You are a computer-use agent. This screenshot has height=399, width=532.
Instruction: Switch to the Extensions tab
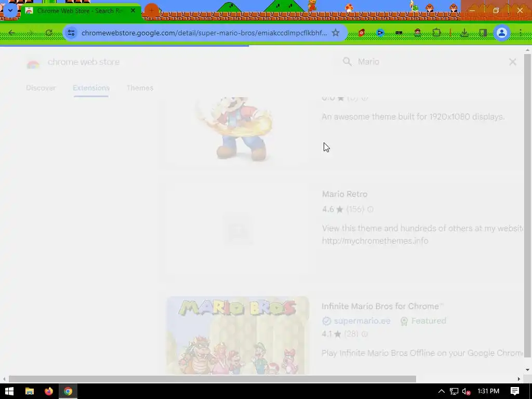pyautogui.click(x=91, y=88)
